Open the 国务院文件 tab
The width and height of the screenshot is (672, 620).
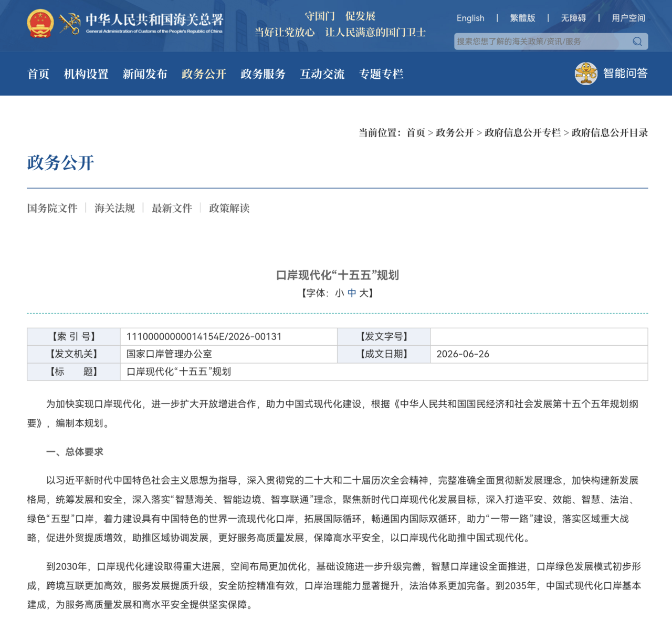point(52,209)
